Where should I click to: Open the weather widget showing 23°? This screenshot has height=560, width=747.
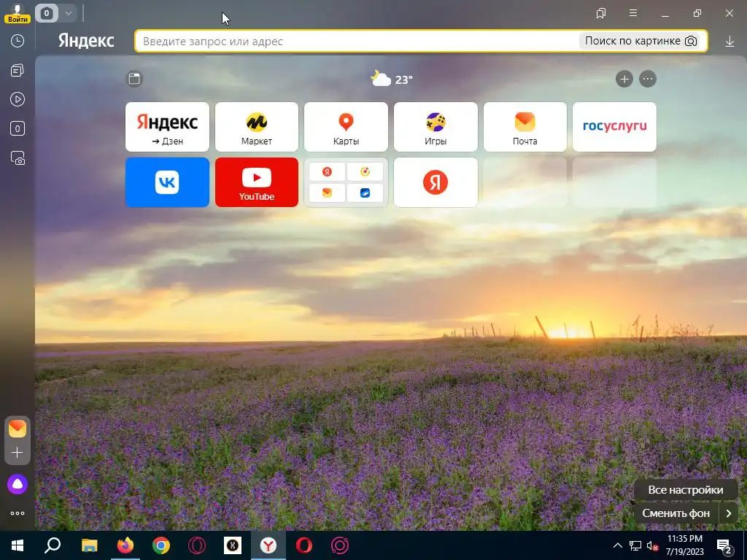tap(392, 79)
